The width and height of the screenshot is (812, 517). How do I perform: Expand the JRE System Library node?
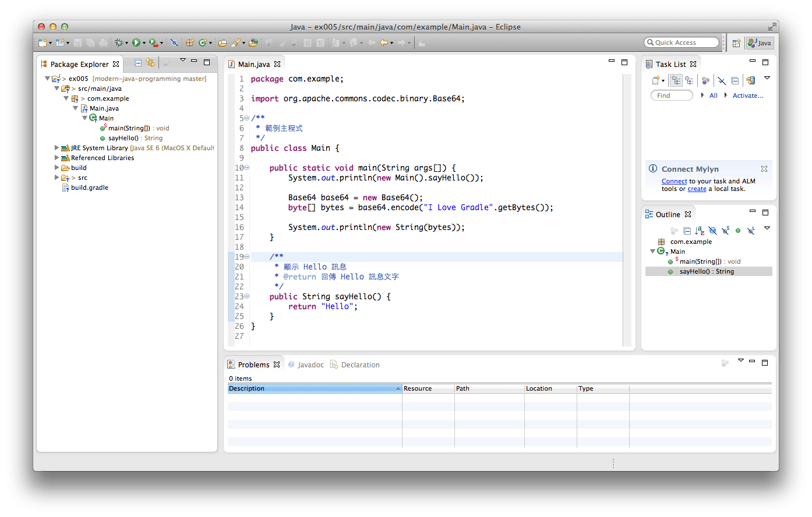[x=56, y=148]
